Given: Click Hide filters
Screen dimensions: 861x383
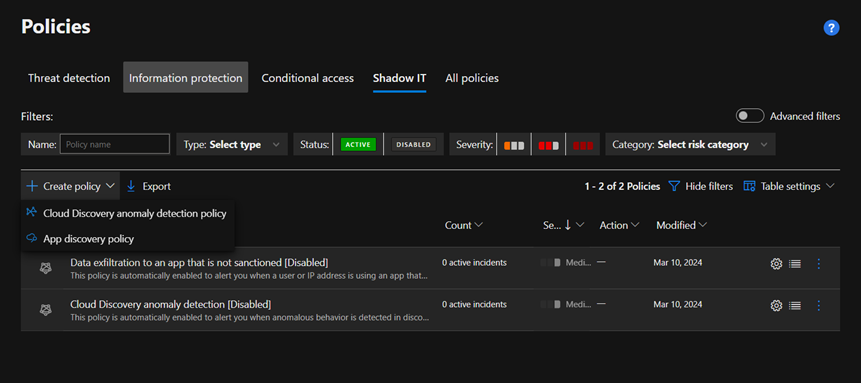Looking at the screenshot, I should pos(700,186).
